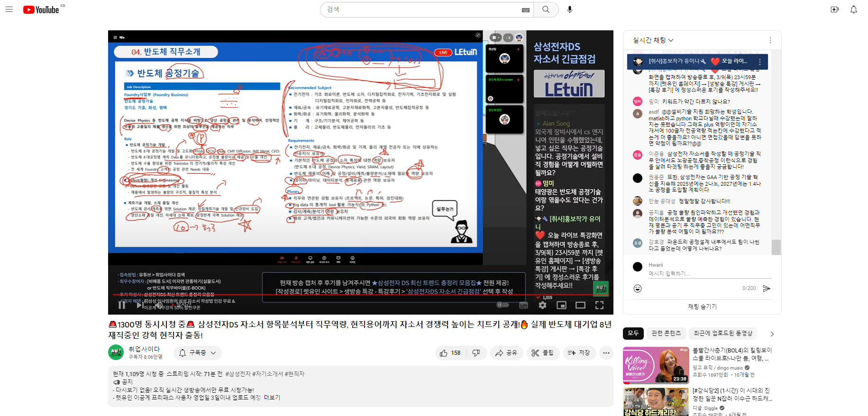Expand the description with 더보기
Image resolution: width=868 pixels, height=416 pixels.
click(x=272, y=398)
